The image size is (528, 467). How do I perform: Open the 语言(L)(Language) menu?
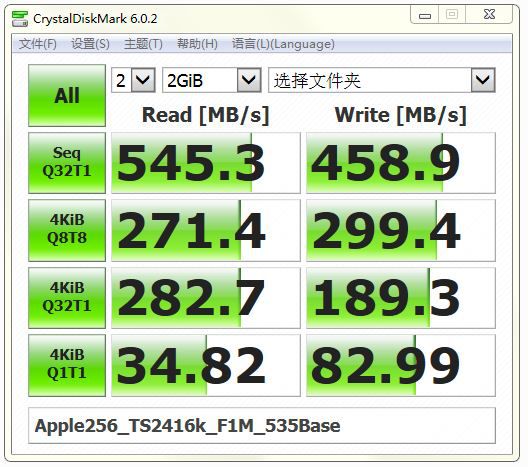283,44
